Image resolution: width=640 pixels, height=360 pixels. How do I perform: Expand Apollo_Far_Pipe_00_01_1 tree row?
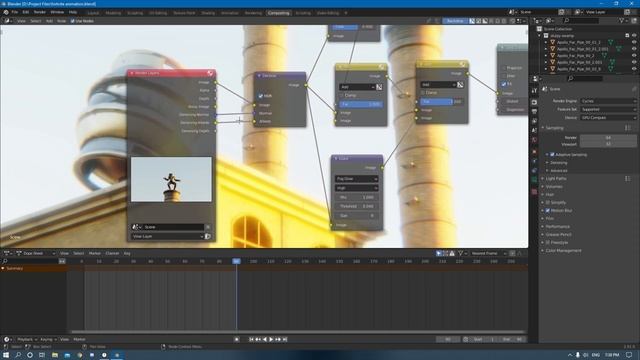point(546,42)
